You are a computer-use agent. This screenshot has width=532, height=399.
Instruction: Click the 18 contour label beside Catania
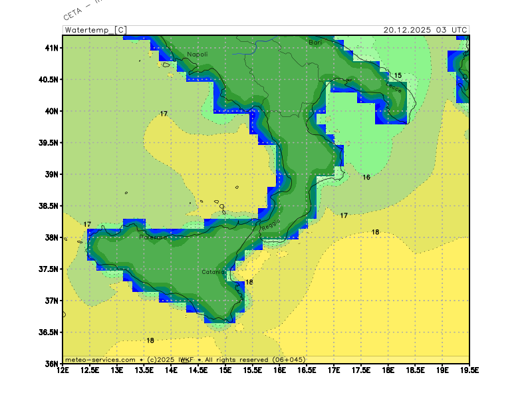(x=249, y=282)
